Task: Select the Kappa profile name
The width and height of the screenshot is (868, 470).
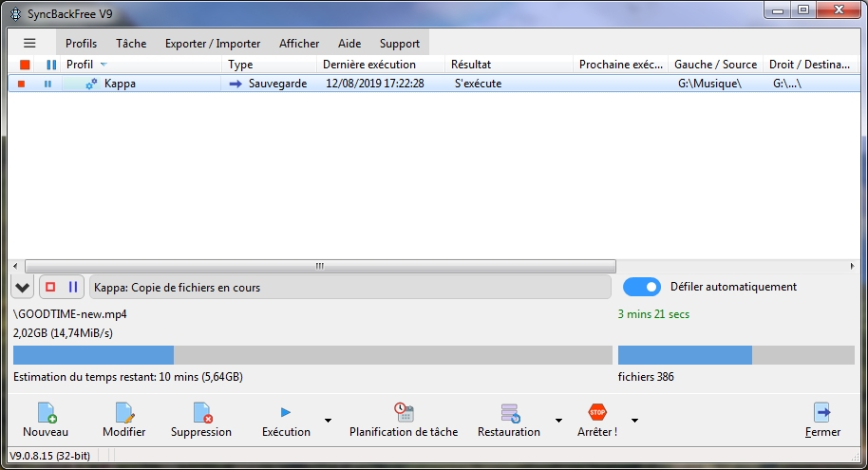Action: (120, 84)
